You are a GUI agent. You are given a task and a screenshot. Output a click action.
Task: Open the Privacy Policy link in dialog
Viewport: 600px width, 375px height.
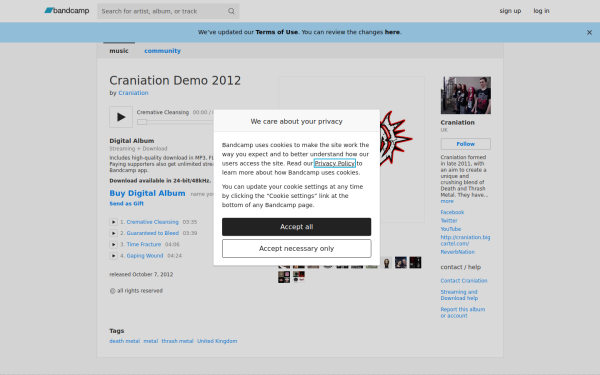(335, 163)
